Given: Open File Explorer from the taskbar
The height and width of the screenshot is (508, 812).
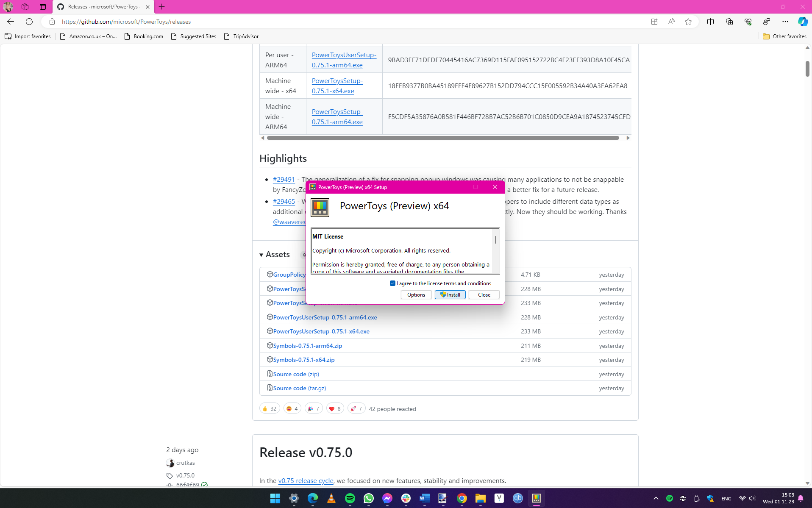Looking at the screenshot, I should (x=481, y=498).
